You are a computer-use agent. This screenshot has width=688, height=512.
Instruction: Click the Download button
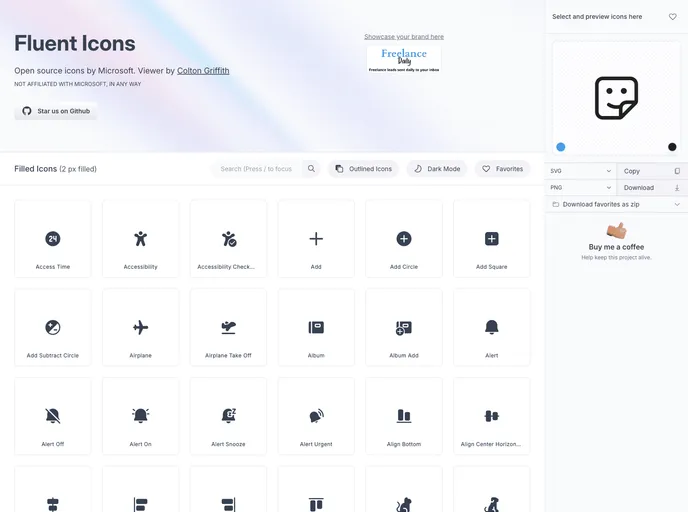click(x=652, y=188)
